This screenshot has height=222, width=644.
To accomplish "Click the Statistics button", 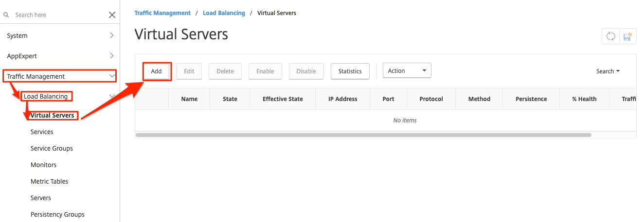I will [350, 71].
